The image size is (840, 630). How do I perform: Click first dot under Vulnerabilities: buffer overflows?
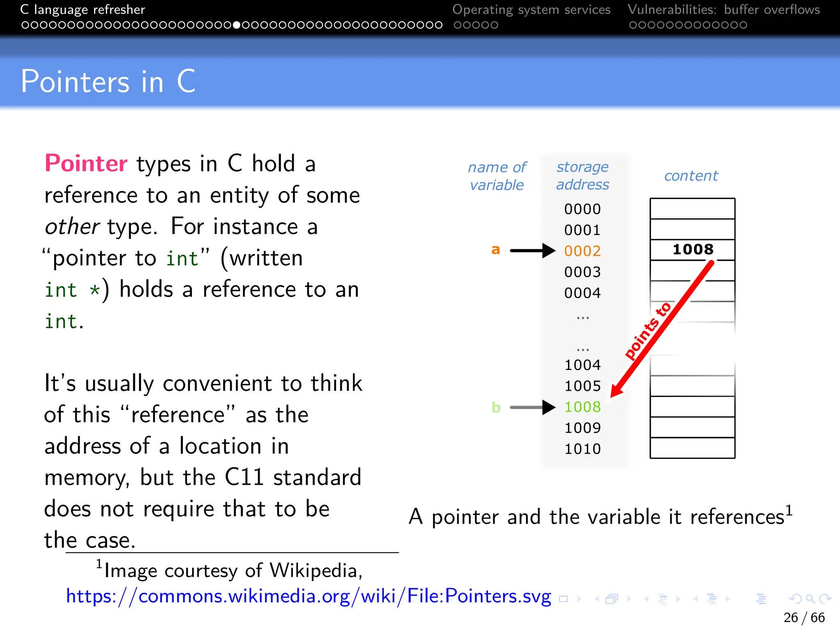click(633, 25)
